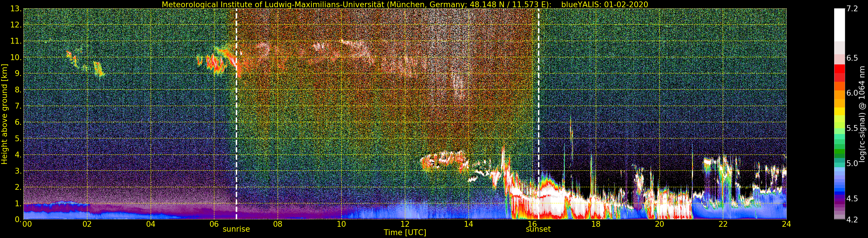
Task: Click the time axis tick label 16
Action: click(532, 224)
